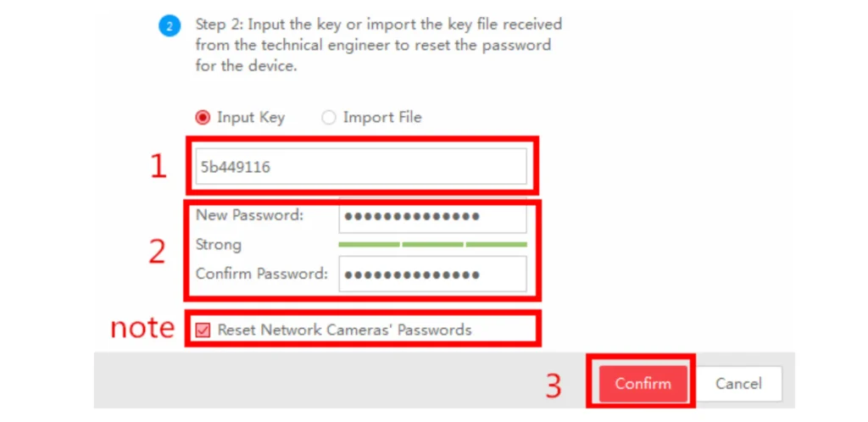Choose the Import File radio option

[329, 118]
